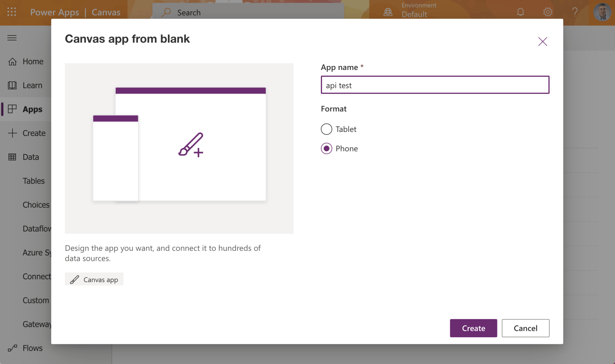Open the app launcher waffle icon

pyautogui.click(x=12, y=12)
